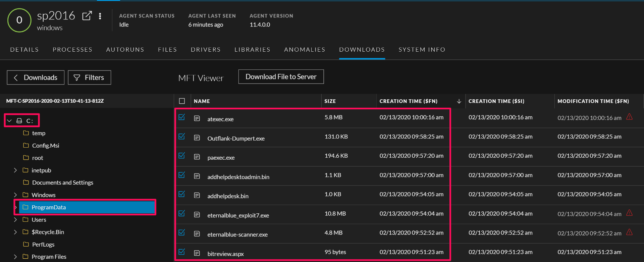Select the PerfLogs folder in tree
The image size is (644, 262).
click(x=43, y=245)
